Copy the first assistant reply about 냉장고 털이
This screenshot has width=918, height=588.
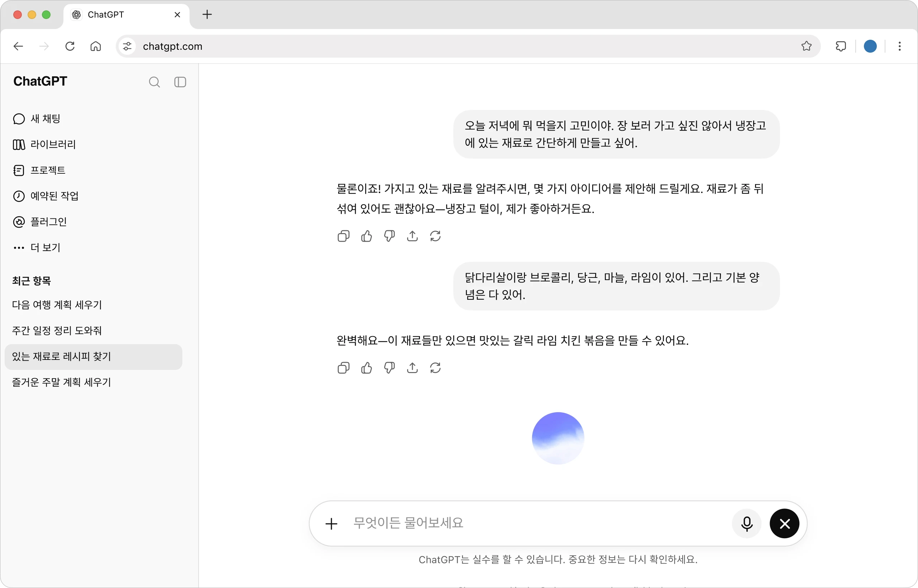point(343,236)
